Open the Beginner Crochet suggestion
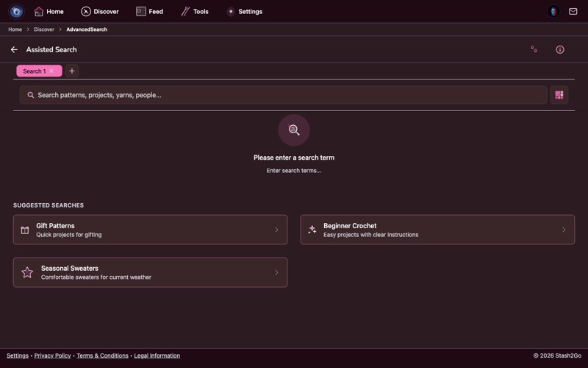Viewport: 588px width, 368px height. coord(437,230)
